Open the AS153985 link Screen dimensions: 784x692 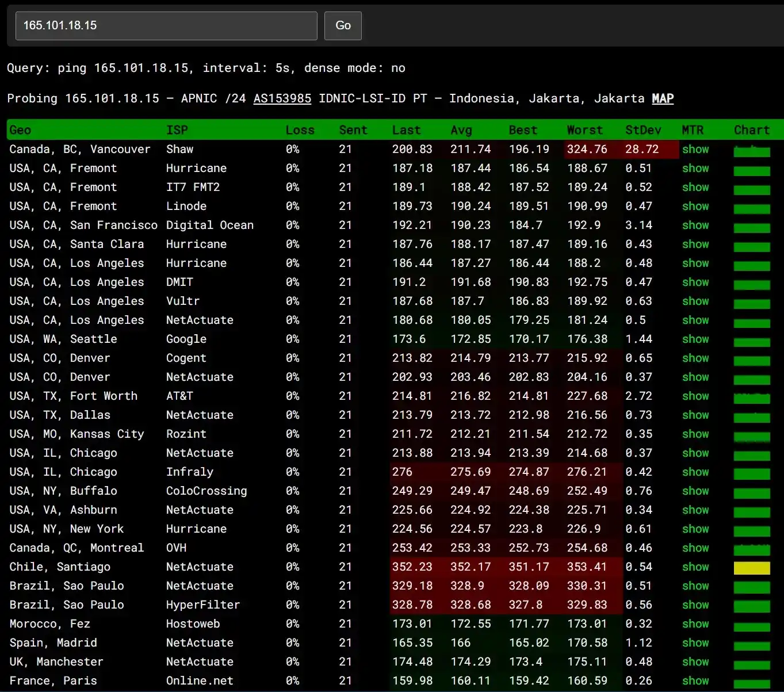click(x=282, y=98)
